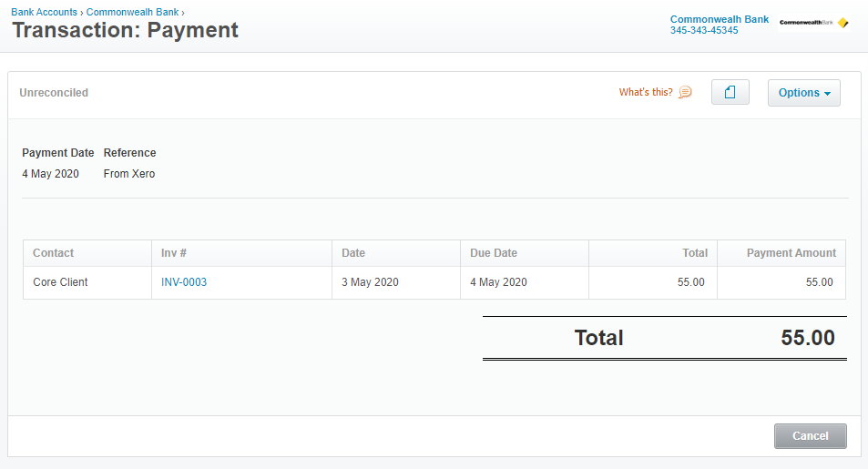Click the Commonwealth Bank account name link

click(x=720, y=19)
